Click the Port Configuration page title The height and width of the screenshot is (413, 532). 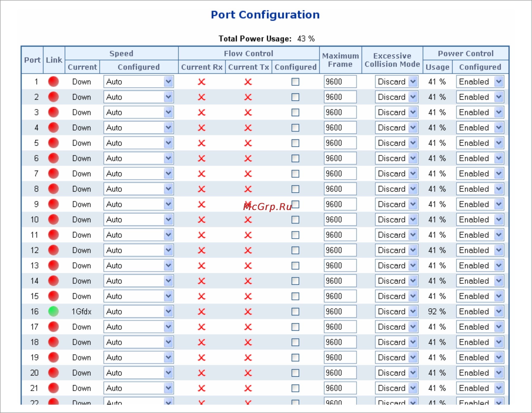(265, 15)
